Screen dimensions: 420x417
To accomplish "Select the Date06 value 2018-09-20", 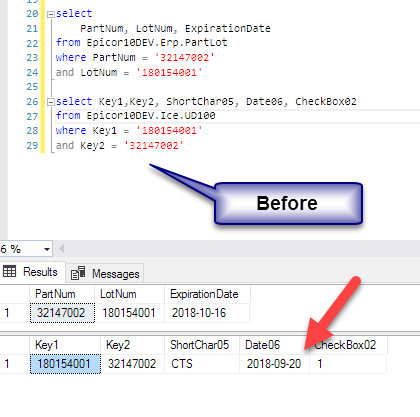I will click(x=274, y=364).
